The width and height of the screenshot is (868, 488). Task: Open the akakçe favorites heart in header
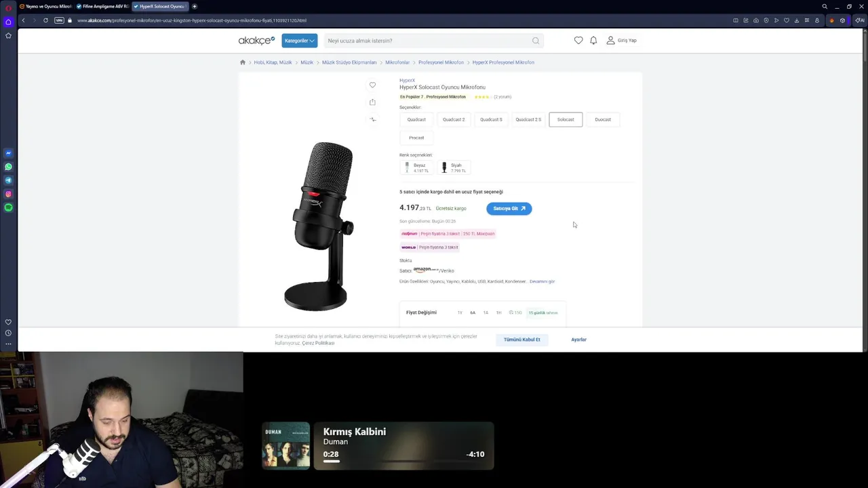tap(578, 41)
